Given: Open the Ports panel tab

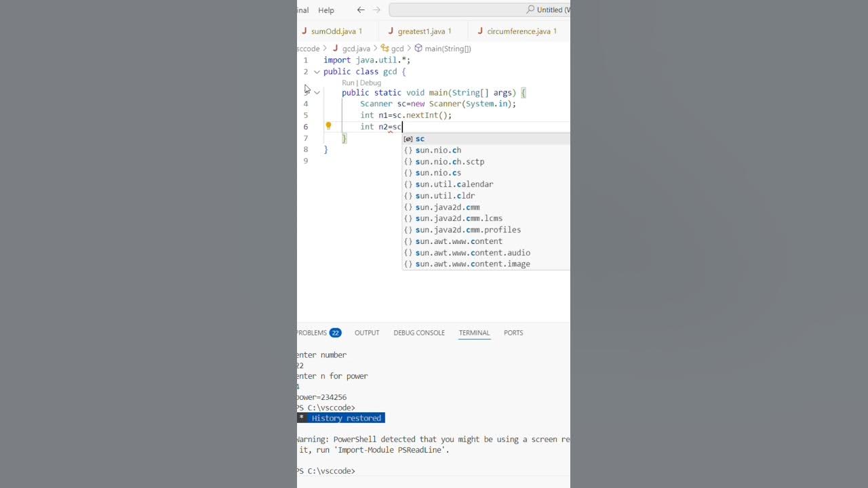Looking at the screenshot, I should [x=513, y=333].
